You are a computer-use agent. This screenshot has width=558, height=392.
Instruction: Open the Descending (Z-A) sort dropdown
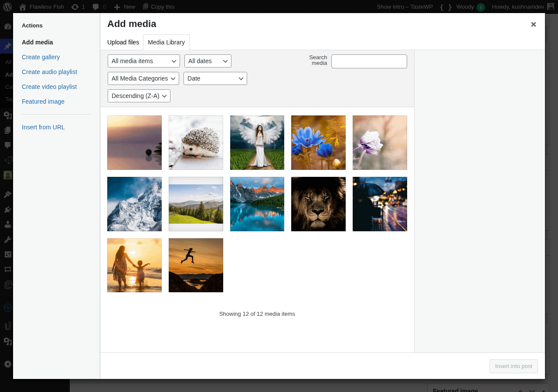click(x=139, y=96)
